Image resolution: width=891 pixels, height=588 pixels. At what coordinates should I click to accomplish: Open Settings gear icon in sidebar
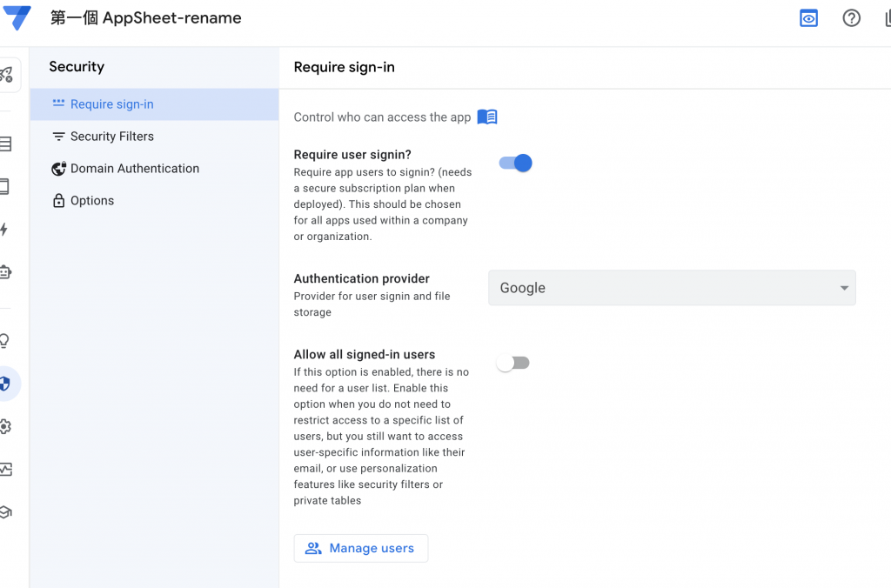click(x=5, y=426)
